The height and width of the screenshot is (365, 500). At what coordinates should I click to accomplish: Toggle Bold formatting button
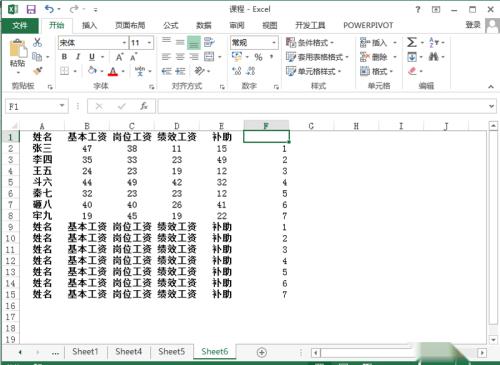(64, 57)
